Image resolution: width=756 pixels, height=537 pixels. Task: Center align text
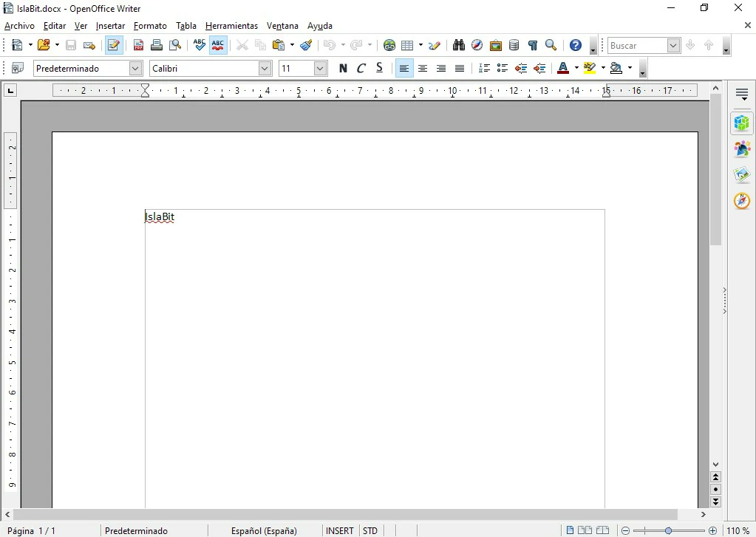(x=423, y=68)
